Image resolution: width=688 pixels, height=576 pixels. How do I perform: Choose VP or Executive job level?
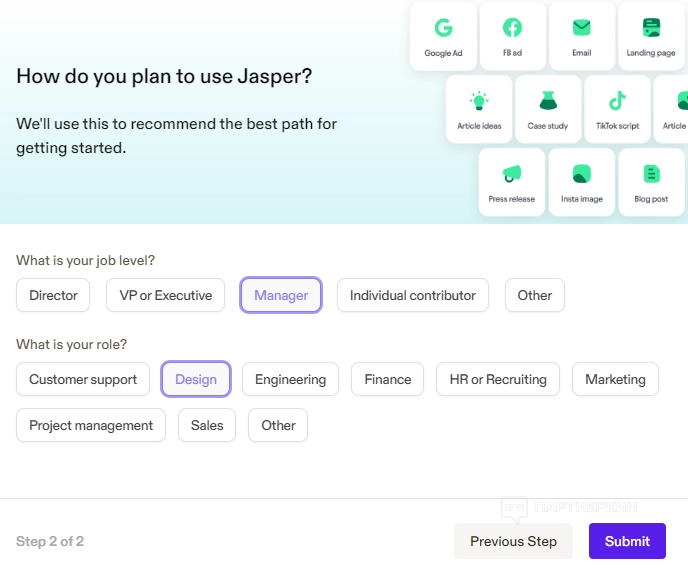tap(166, 295)
